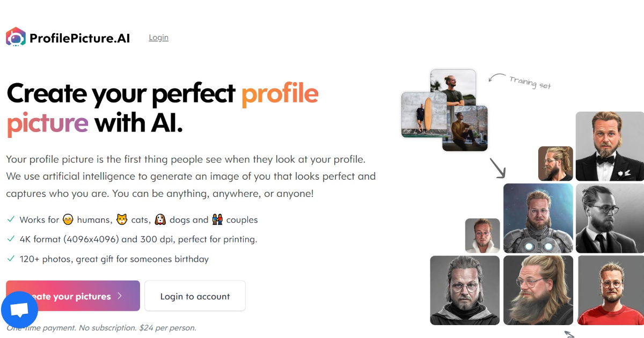Open the chat widget bubble
Image resolution: width=644 pixels, height=338 pixels.
pyautogui.click(x=19, y=310)
